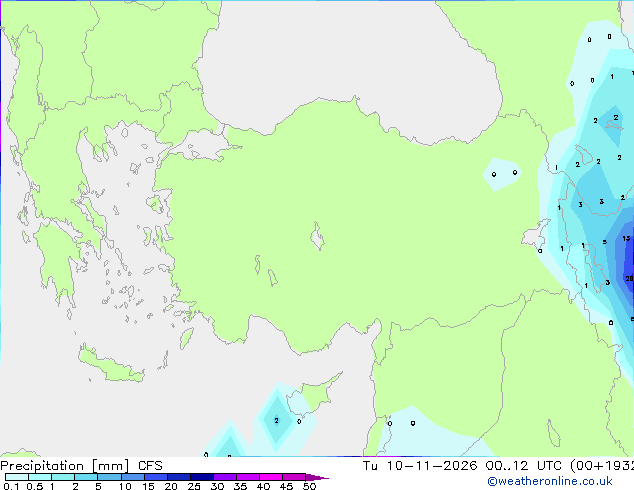Image resolution: width=634 pixels, height=490 pixels.
Task: Click the legend label '25'
Action: pyautogui.click(x=194, y=486)
